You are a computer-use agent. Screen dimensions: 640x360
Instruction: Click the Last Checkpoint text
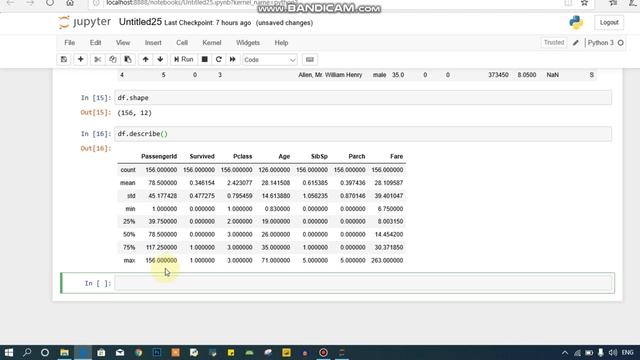[x=207, y=23]
